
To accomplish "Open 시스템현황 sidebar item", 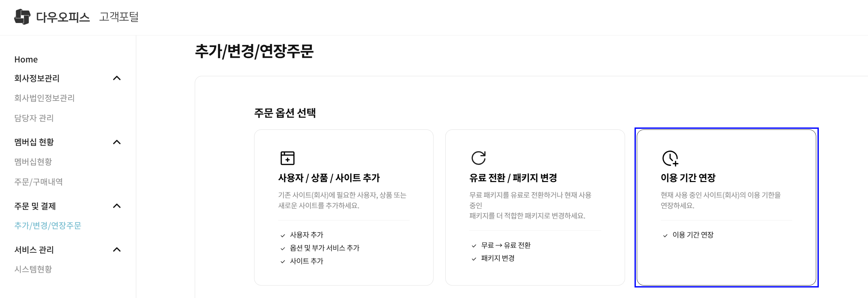I will pyautogui.click(x=33, y=269).
